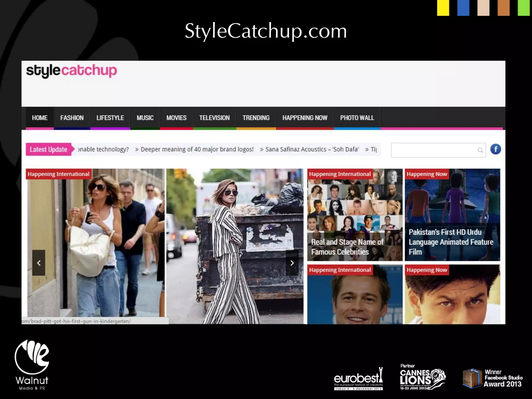Click Happening International tag on blond man's photo
Viewport: 532px width, 399px height.
(340, 270)
